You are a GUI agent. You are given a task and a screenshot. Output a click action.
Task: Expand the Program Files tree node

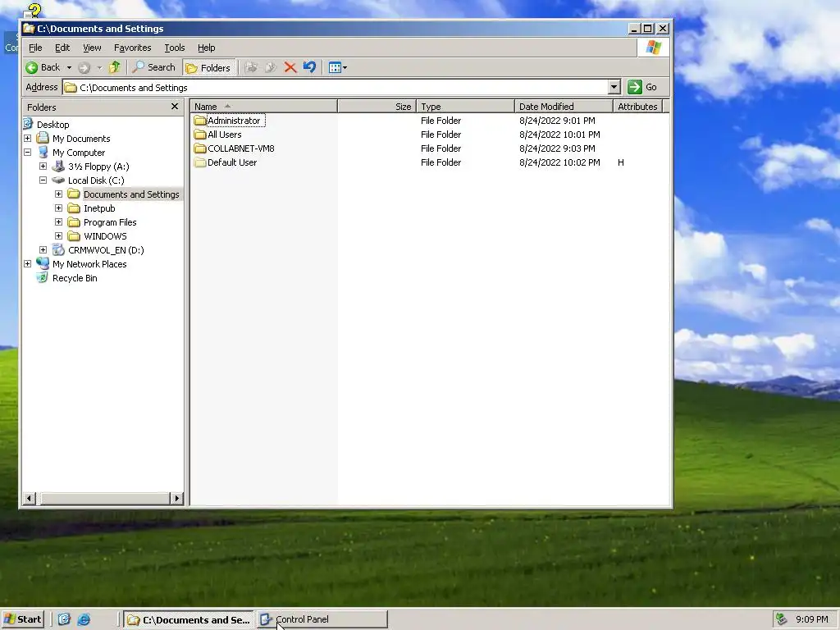(x=58, y=221)
